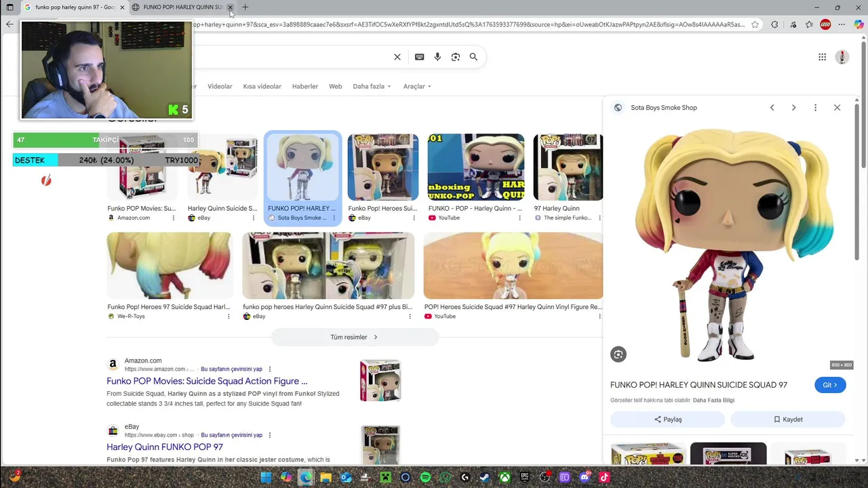Screen dimensions: 868x488
Task: Bookmark this page with the star icon
Action: click(755, 24)
